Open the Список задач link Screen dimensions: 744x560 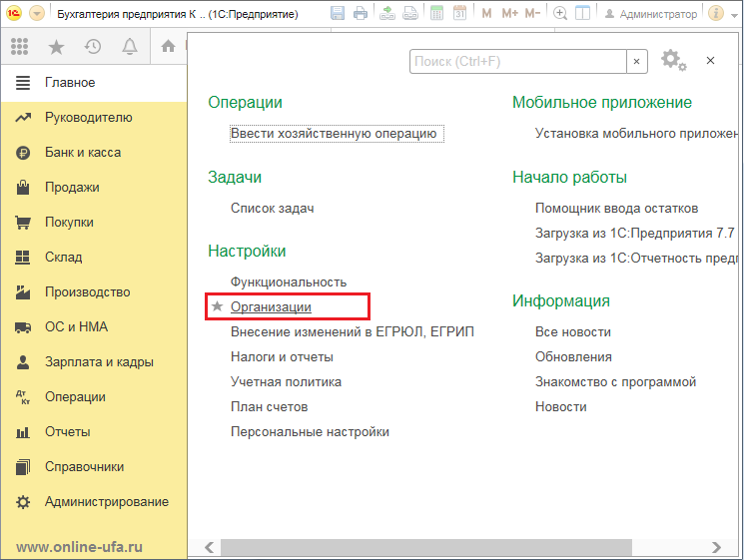click(273, 209)
